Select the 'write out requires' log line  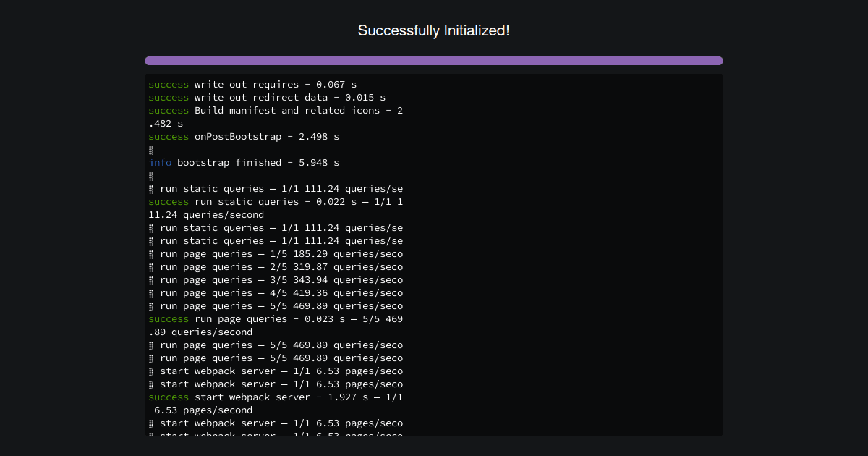(252, 84)
